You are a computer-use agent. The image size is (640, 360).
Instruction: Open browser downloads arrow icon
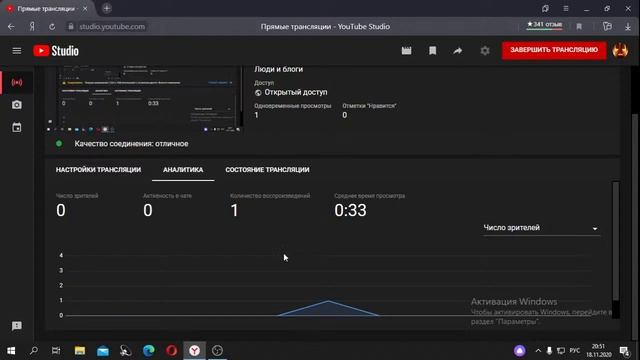coord(628,27)
